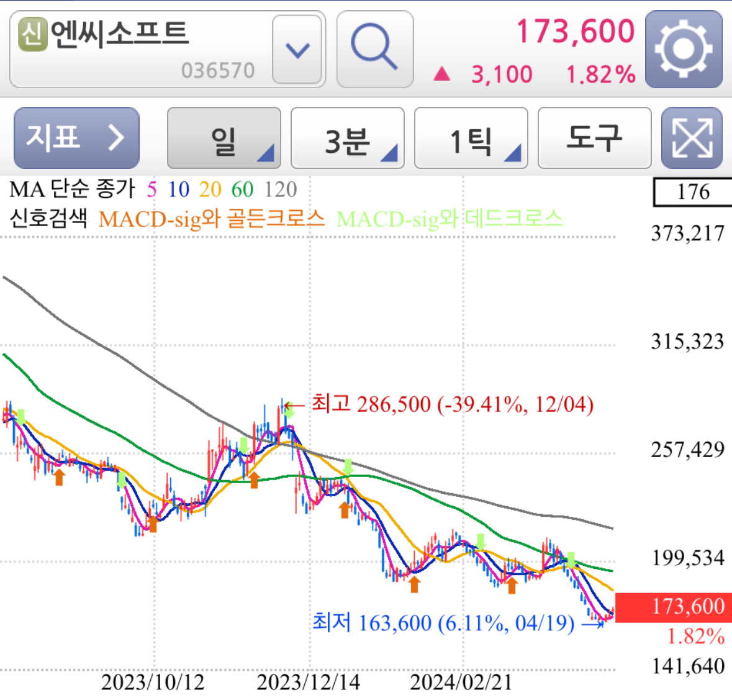Select the 1틱 tick period dropdown
732x700 pixels.
471,138
